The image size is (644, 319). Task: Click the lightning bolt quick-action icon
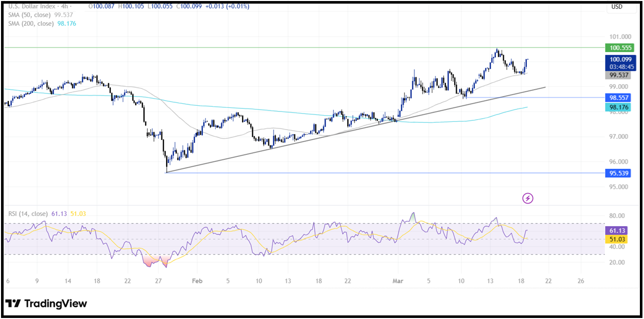click(x=527, y=199)
